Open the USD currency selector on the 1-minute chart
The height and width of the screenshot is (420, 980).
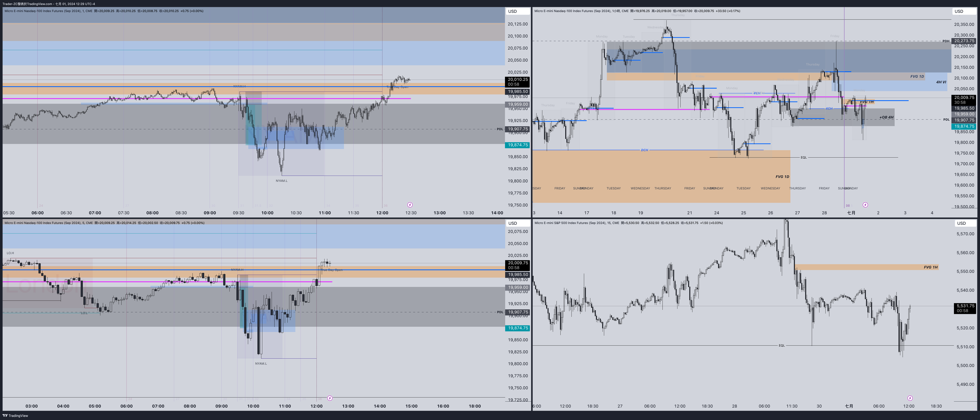point(517,11)
